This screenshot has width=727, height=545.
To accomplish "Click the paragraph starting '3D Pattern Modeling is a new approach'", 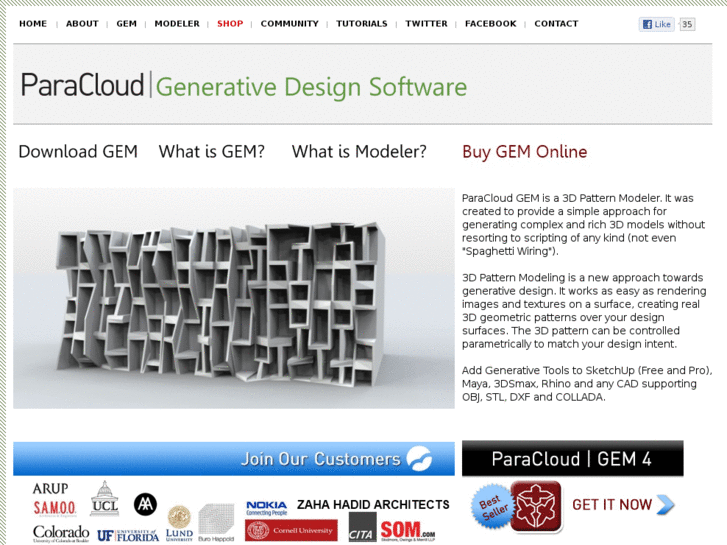I will [584, 311].
